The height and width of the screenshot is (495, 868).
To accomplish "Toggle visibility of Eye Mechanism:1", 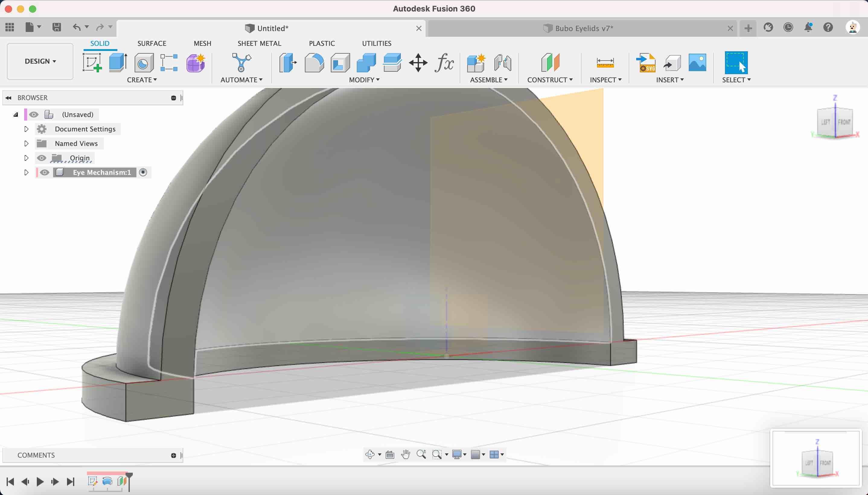I will [x=45, y=172].
